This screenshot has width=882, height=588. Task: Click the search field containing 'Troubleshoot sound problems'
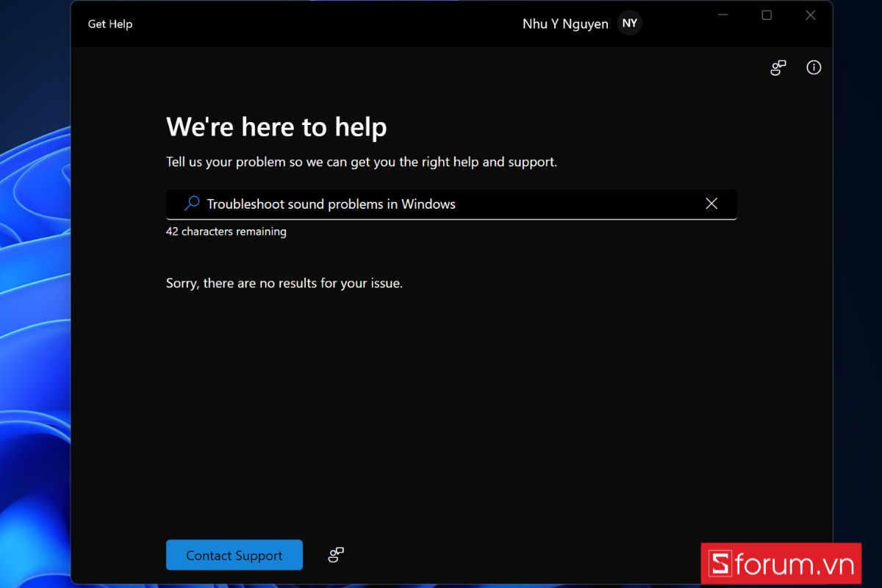click(451, 204)
